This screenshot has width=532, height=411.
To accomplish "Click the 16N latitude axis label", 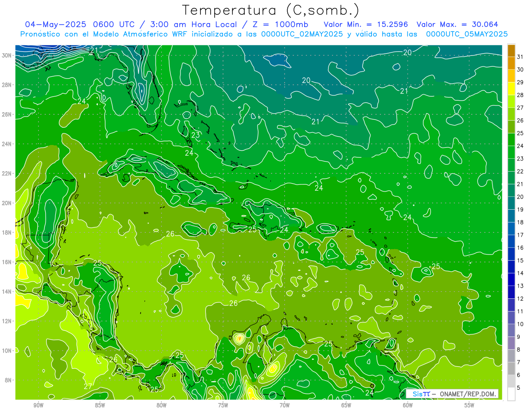I will tap(7, 262).
